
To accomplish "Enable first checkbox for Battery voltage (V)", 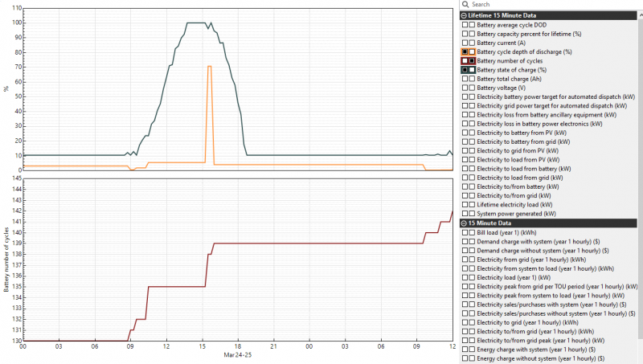I will (x=465, y=88).
